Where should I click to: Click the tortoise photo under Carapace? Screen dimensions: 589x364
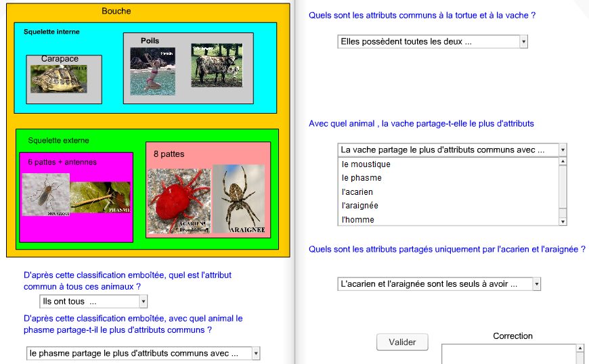click(58, 78)
